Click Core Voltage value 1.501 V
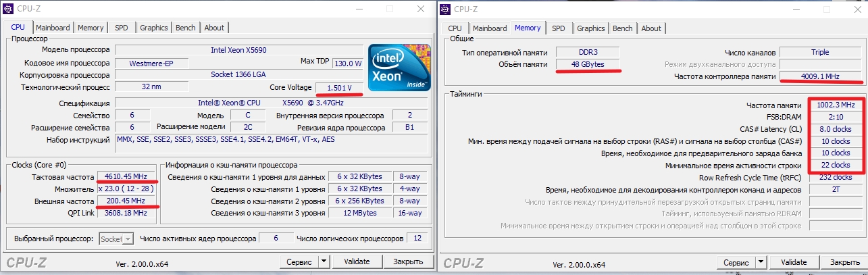The height and width of the screenshot is (275, 868). tap(340, 88)
